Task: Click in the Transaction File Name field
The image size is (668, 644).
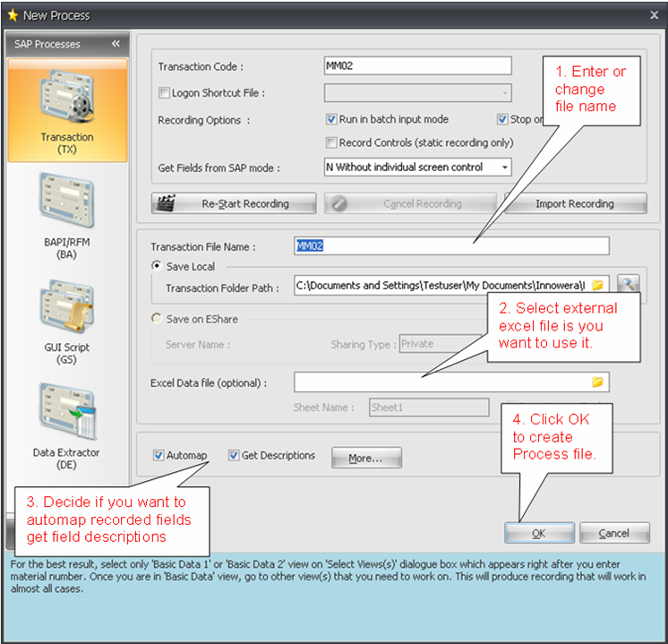Action: click(x=451, y=246)
